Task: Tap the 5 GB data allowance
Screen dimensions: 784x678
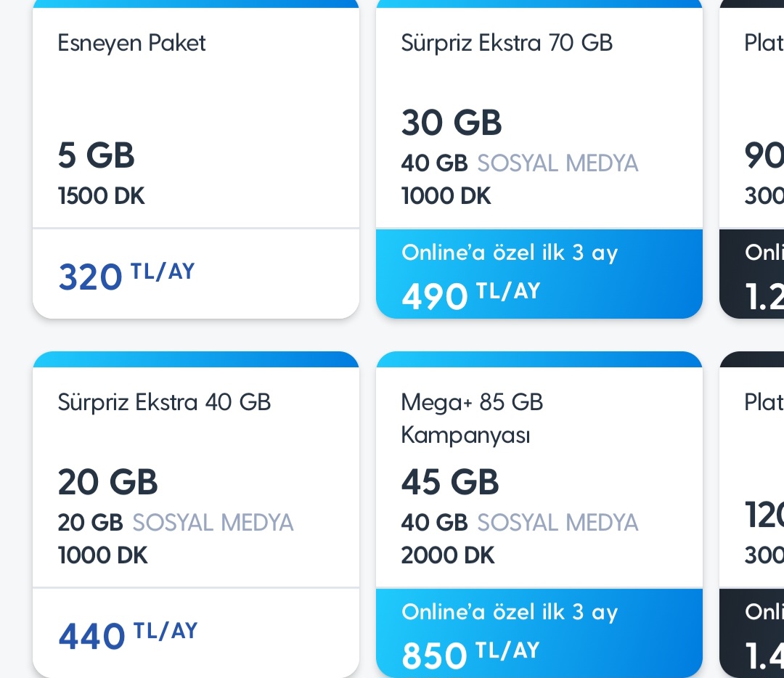Action: pos(96,155)
